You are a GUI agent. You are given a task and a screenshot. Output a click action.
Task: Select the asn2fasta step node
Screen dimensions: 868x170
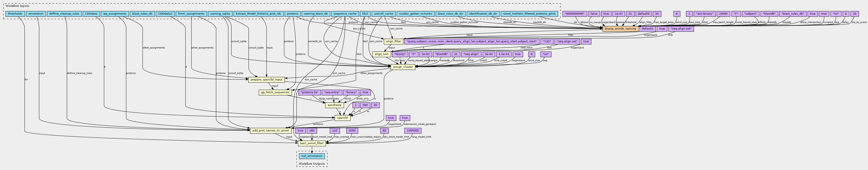point(334,105)
